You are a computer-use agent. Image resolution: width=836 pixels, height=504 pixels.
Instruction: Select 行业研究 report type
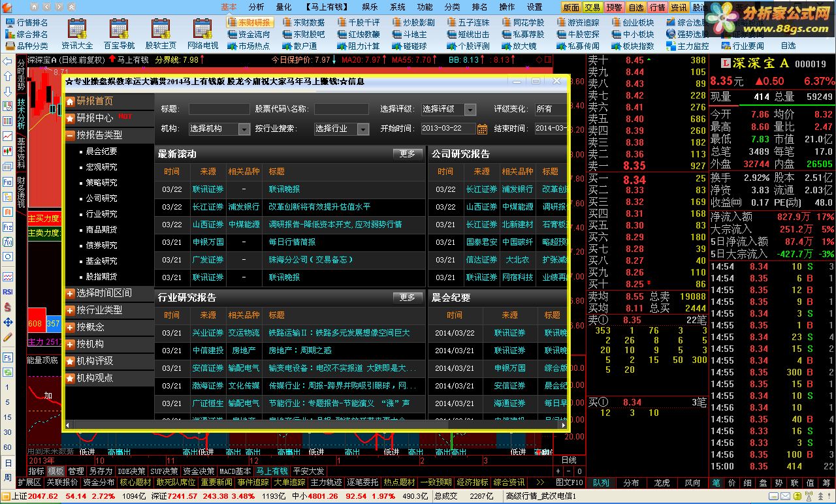(102, 214)
